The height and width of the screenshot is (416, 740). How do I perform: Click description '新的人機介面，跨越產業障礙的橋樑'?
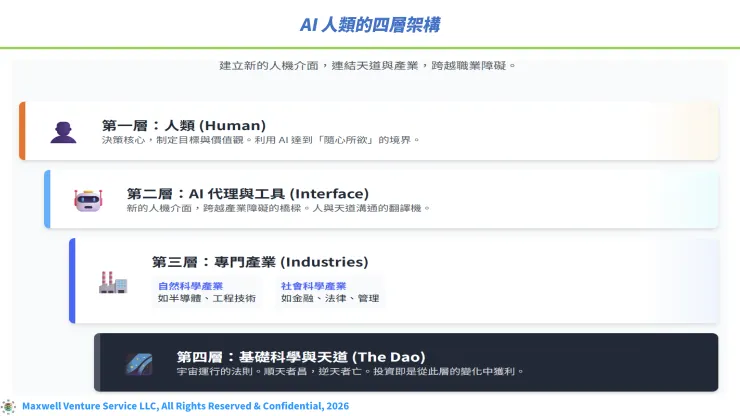214,208
